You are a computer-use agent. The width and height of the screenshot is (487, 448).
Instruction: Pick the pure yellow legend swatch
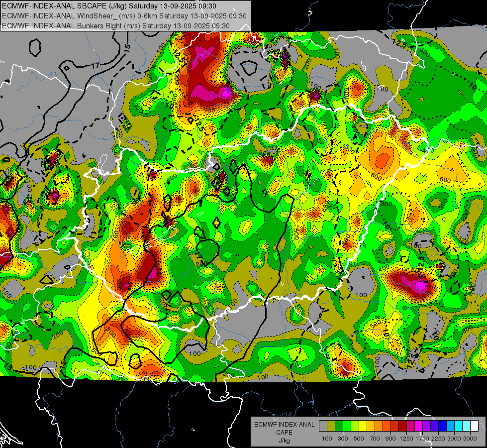coord(363,426)
